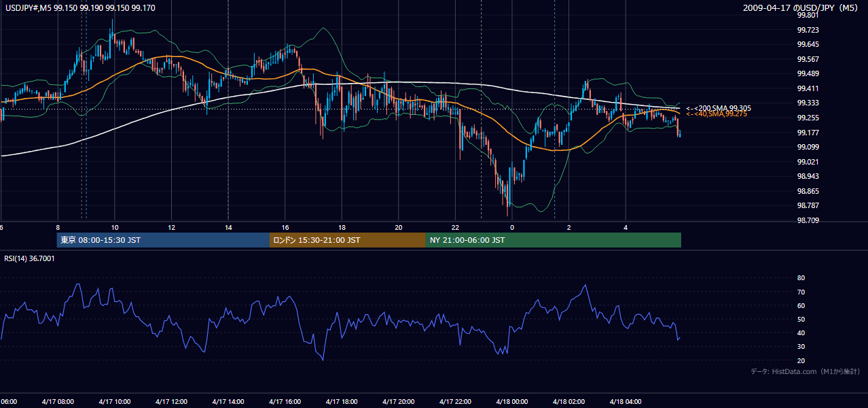Click the orange 40 SMA 99.275 label
Image resolution: width=868 pixels, height=408 pixels.
pos(716,114)
